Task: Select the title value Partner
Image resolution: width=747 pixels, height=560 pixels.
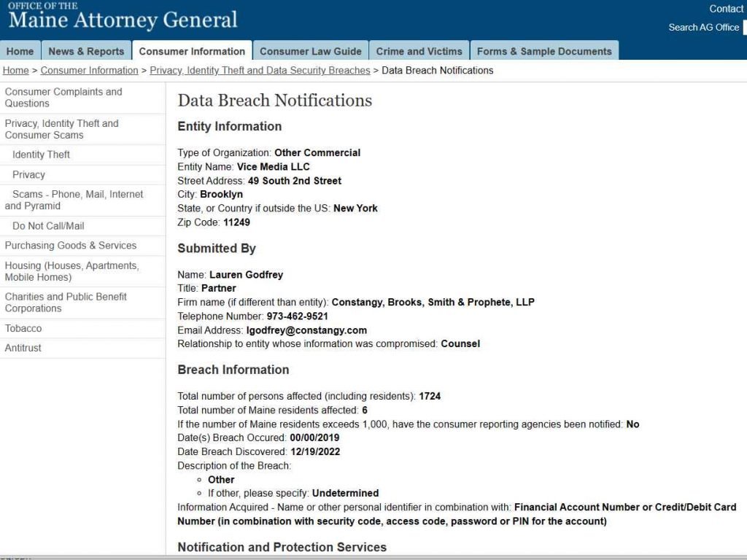Action: click(219, 288)
